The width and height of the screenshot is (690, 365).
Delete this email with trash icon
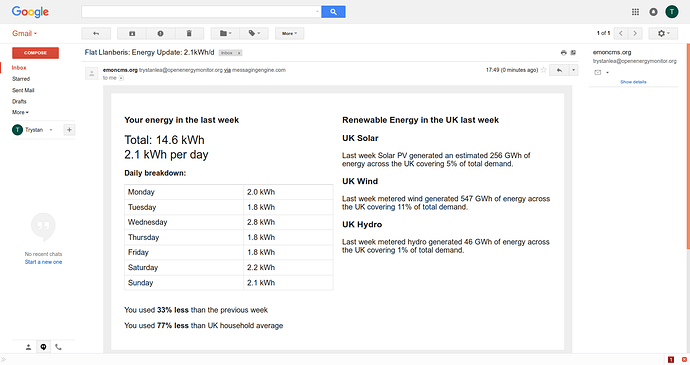tap(189, 33)
